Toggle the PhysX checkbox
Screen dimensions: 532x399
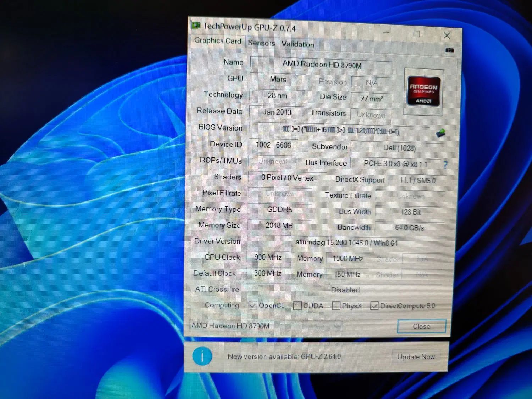[x=336, y=305]
